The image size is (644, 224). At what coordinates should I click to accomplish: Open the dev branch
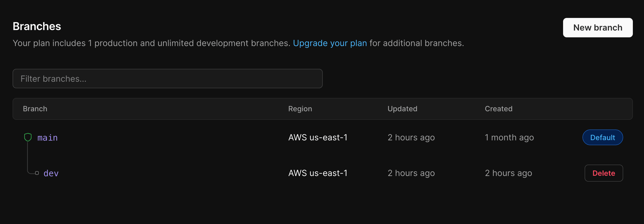51,173
